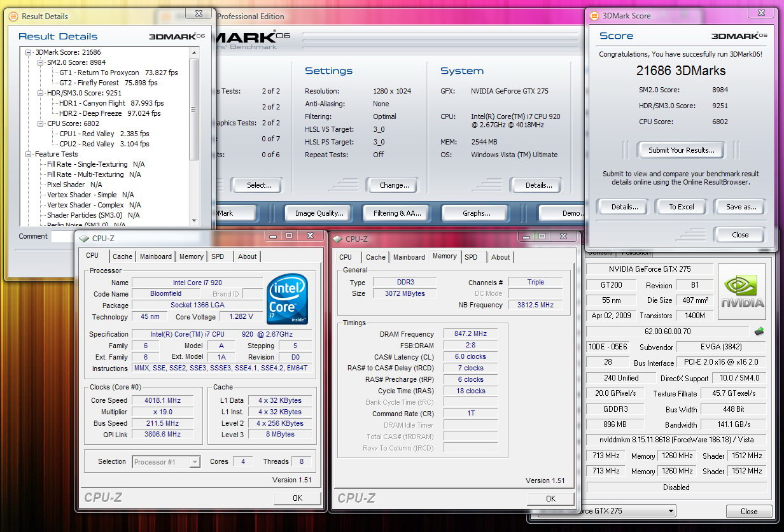Image resolution: width=784 pixels, height=532 pixels.
Task: Open Mainboard tab in right CPU-Z window
Action: 409,257
